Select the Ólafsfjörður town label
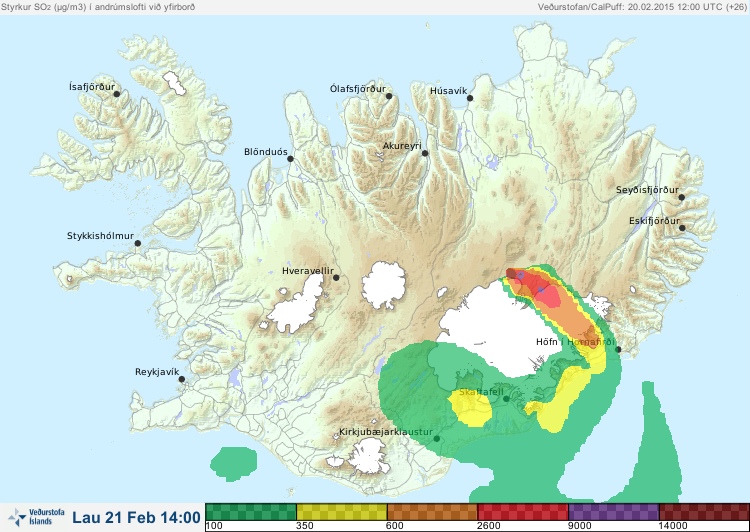The image size is (750, 532). click(x=358, y=89)
